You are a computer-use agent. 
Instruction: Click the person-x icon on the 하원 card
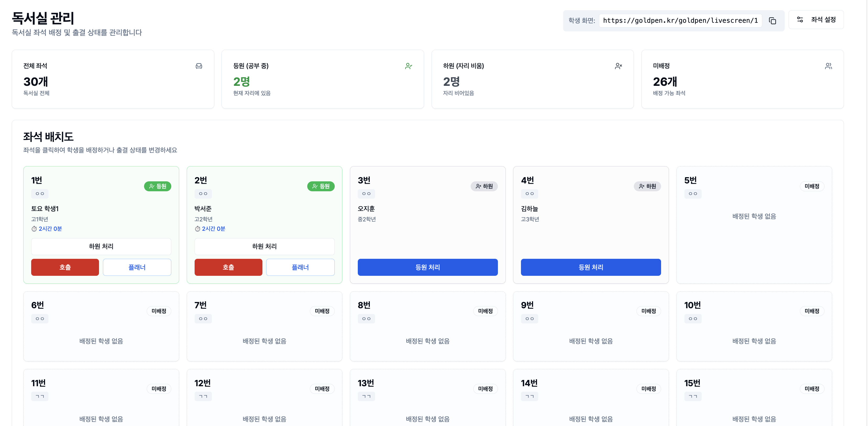tap(619, 66)
